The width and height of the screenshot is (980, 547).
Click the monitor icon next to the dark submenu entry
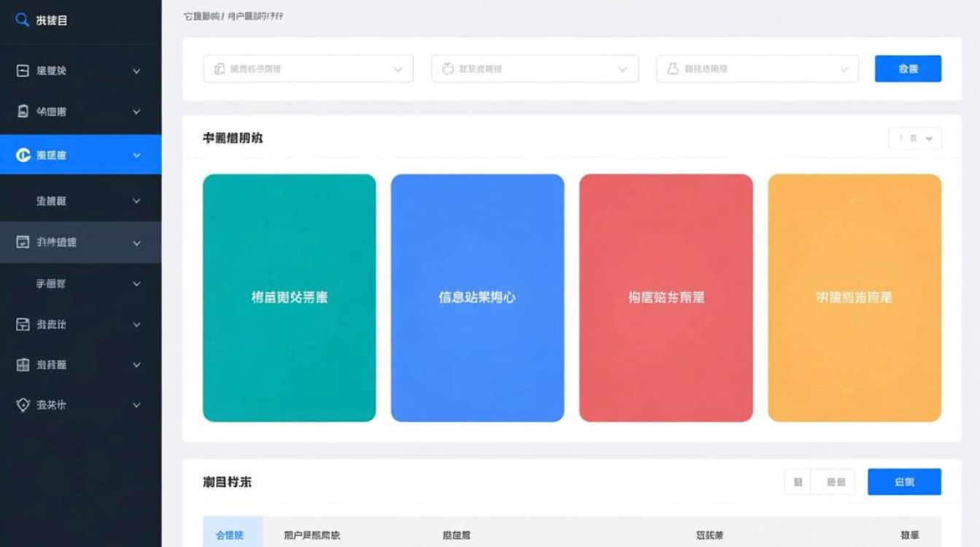coord(23,242)
